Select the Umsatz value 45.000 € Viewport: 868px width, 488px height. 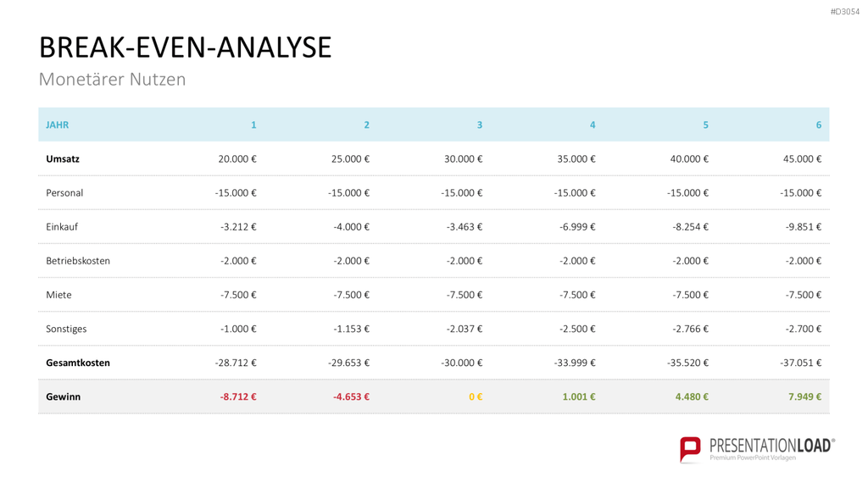click(802, 158)
